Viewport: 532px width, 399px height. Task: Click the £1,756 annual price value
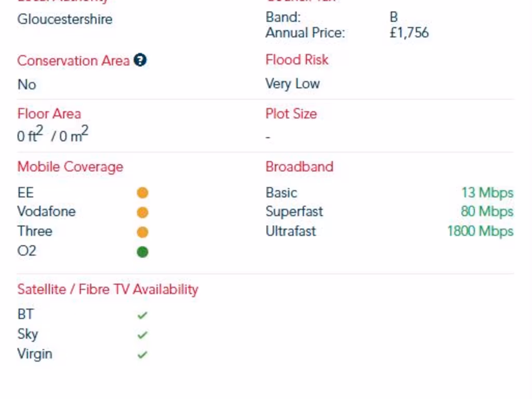pyautogui.click(x=409, y=33)
